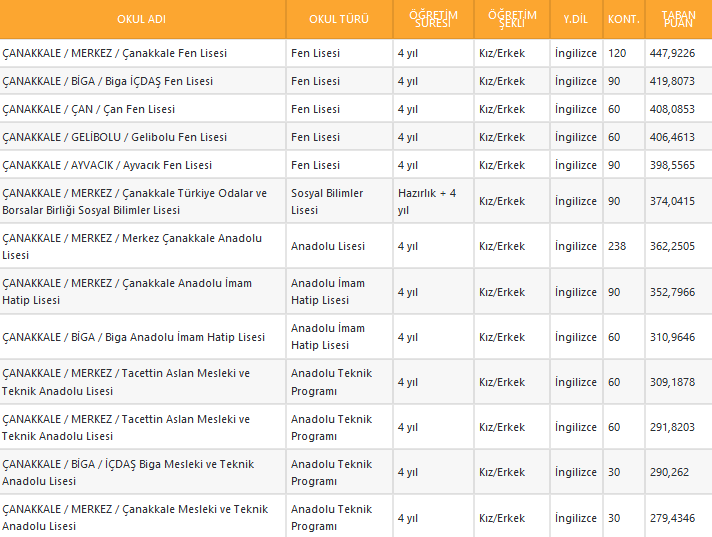Click the base score 291,8203
The height and width of the screenshot is (537, 712).
[x=671, y=427]
